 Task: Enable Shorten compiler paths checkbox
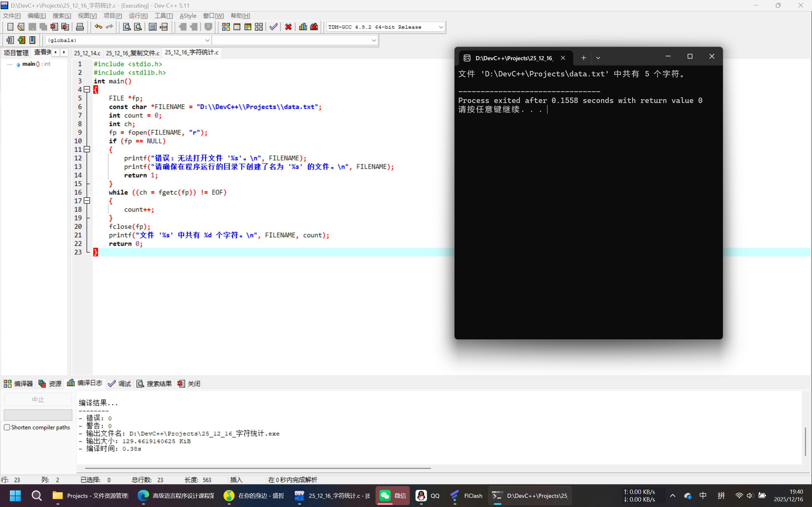(x=7, y=427)
